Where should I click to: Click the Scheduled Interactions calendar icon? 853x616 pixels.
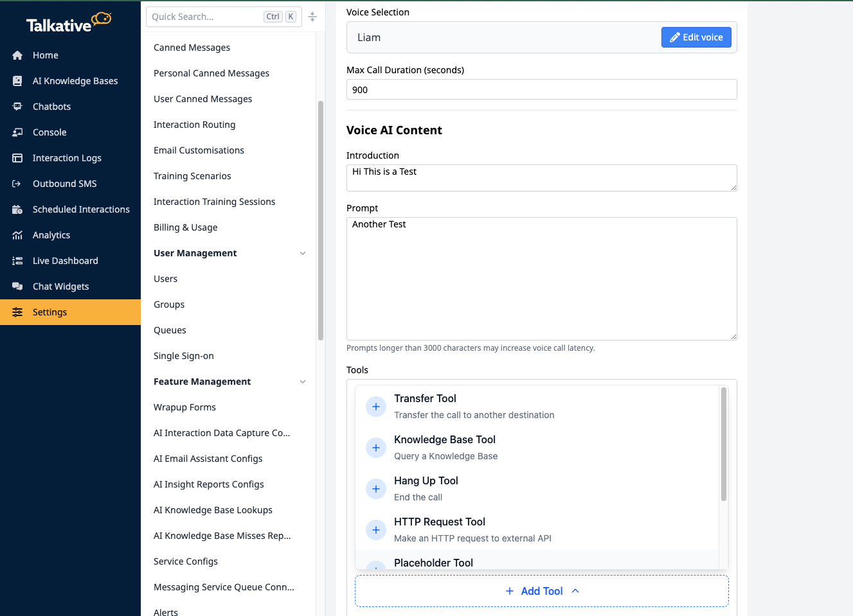[17, 209]
